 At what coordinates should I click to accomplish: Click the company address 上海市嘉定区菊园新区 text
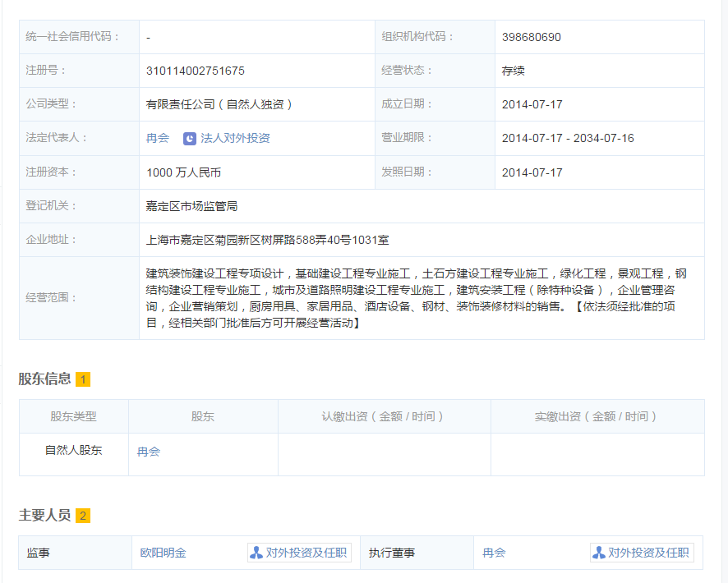(x=267, y=240)
